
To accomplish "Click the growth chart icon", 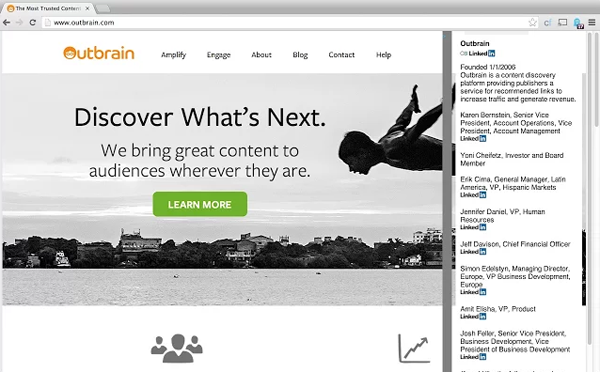I will pos(414,348).
